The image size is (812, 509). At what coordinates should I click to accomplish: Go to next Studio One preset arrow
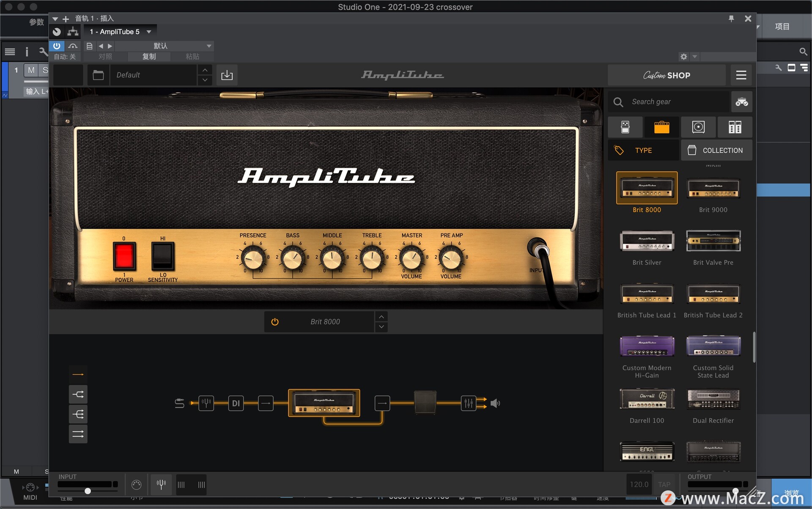pos(110,46)
